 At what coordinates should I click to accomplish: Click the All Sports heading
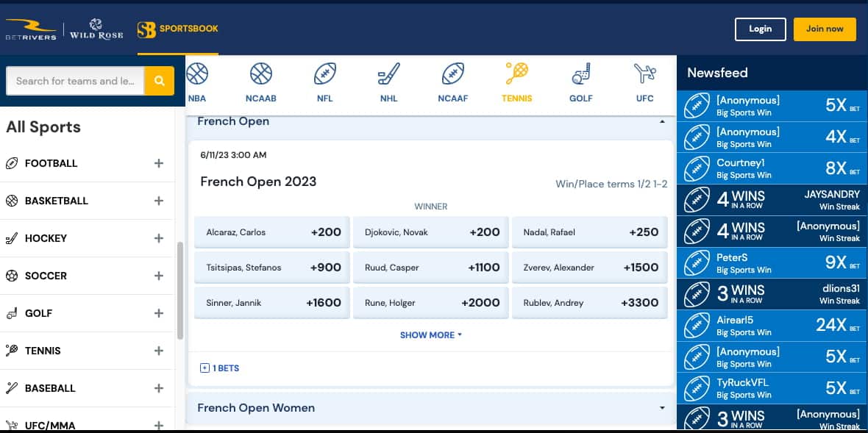point(43,127)
